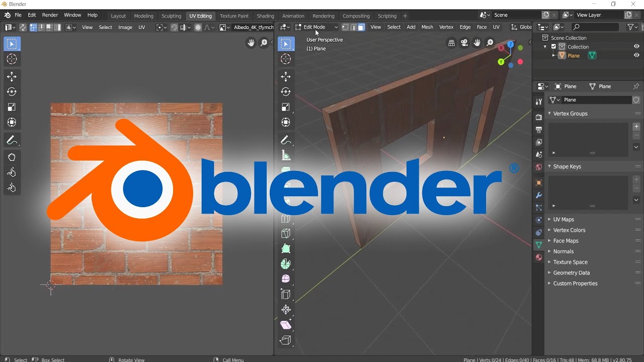Hide the Plane object in outliner
The image size is (644, 362).
636,56
